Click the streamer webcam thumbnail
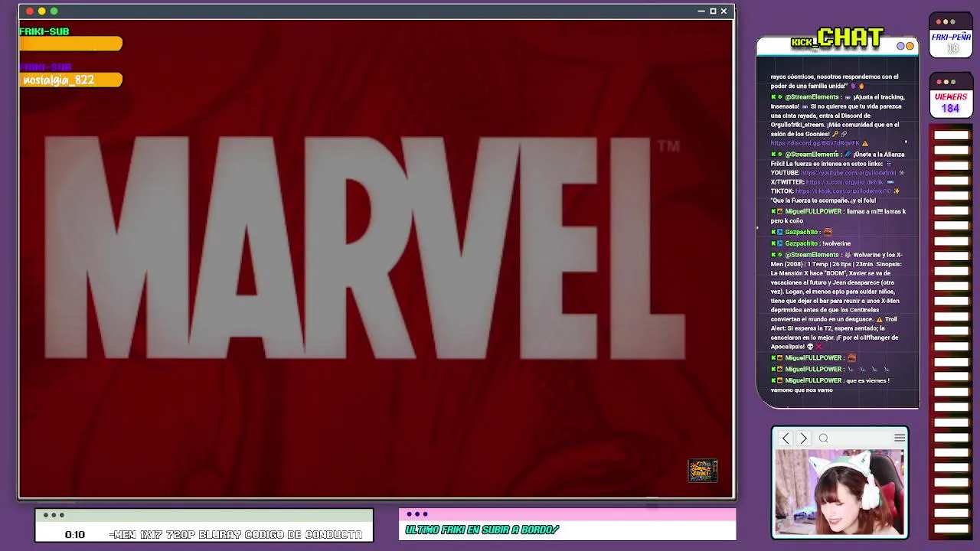 [x=840, y=494]
